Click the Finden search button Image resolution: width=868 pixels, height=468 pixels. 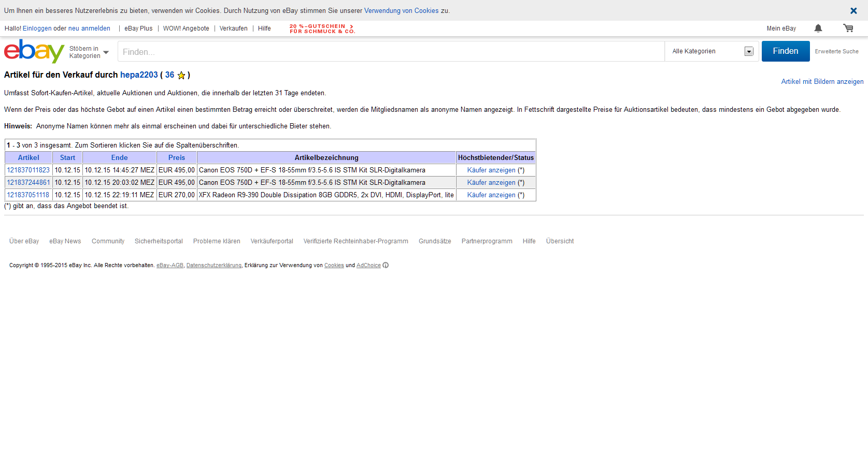(x=786, y=51)
